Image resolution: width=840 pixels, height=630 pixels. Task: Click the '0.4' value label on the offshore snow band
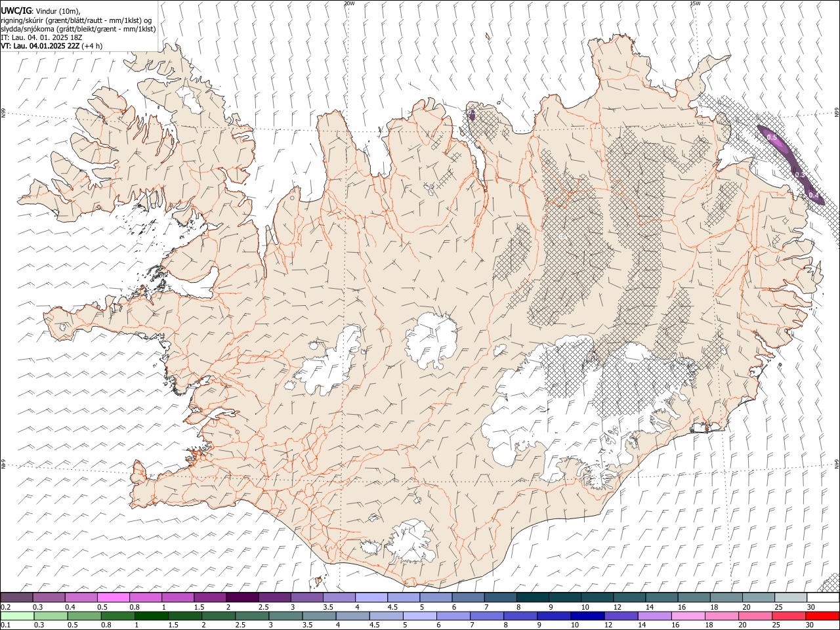point(814,196)
